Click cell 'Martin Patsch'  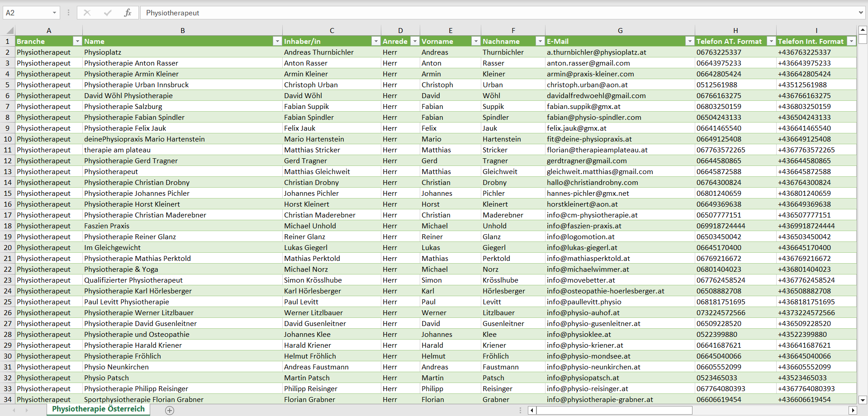tap(332, 378)
